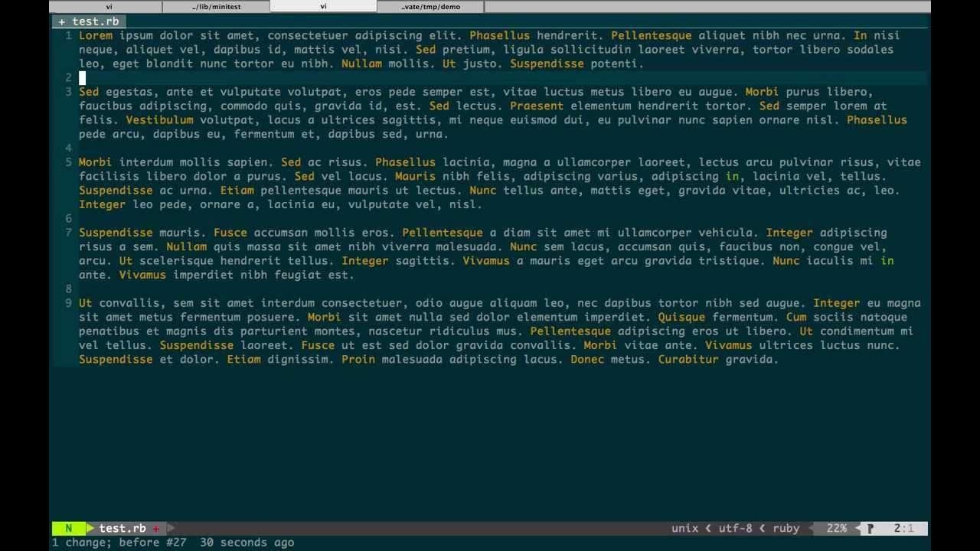Click the 2:1 cursor position indicator
The width and height of the screenshot is (980, 551).
tap(903, 528)
